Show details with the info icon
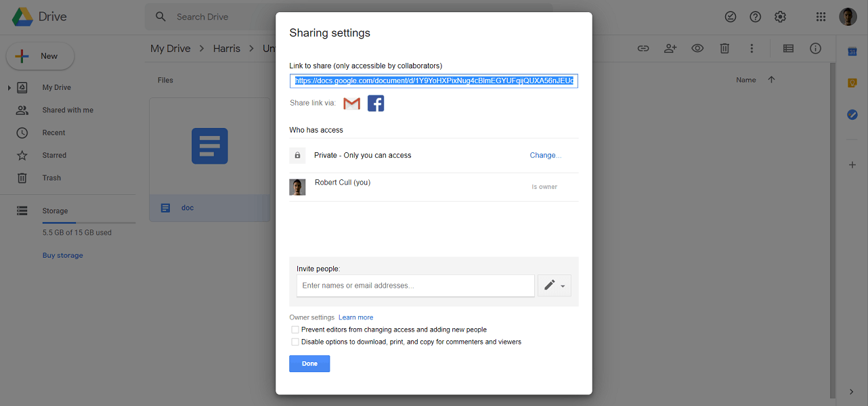 pyautogui.click(x=815, y=49)
